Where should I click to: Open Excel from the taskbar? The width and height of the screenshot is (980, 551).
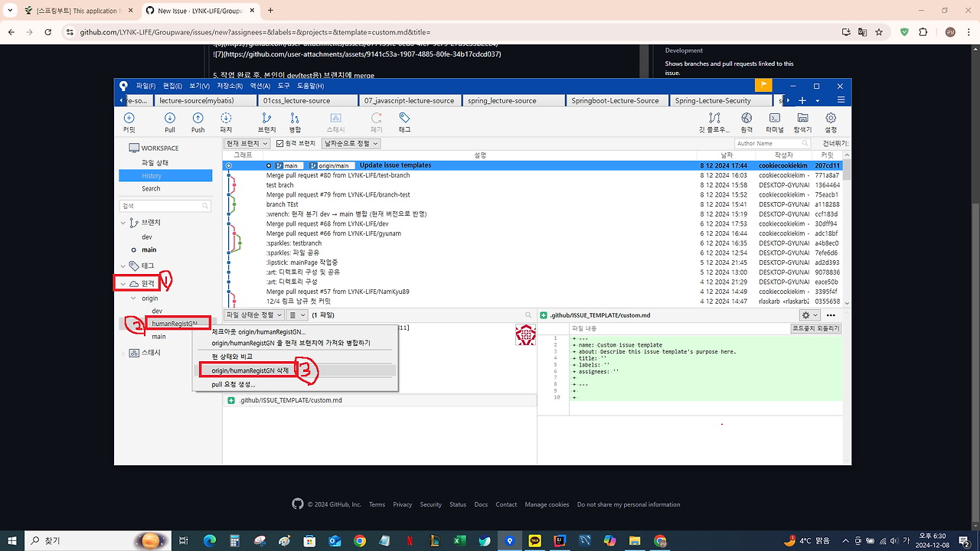pyautogui.click(x=459, y=540)
